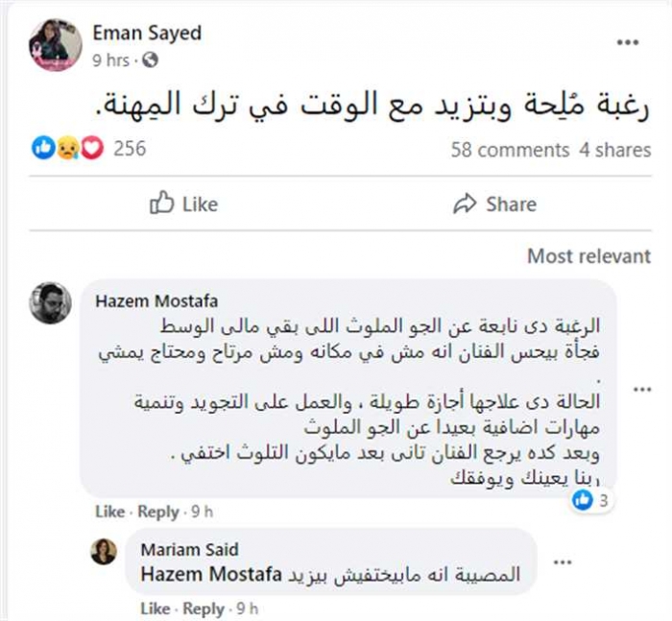
Task: Open comment options dots beside Hazem's comment
Action: point(639,388)
